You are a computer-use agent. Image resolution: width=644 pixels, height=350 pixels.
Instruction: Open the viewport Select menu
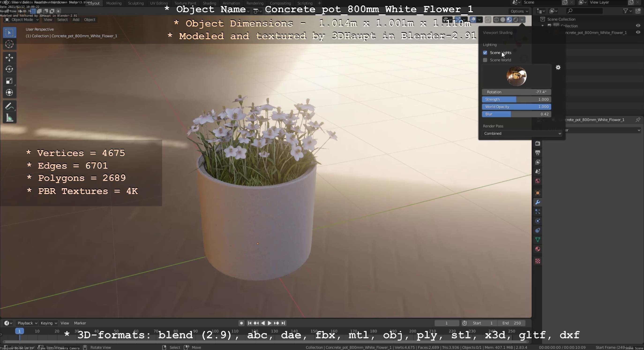coord(62,19)
